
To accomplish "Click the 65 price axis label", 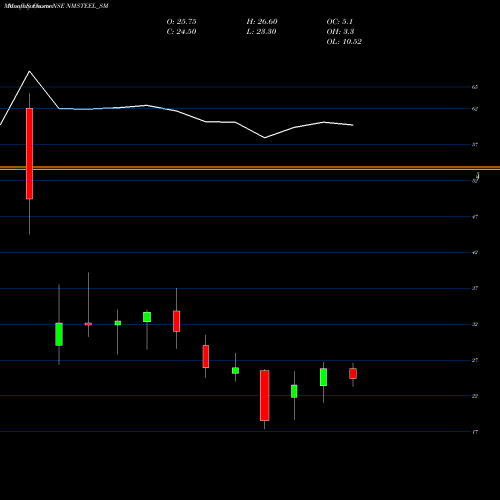I will [x=475, y=87].
